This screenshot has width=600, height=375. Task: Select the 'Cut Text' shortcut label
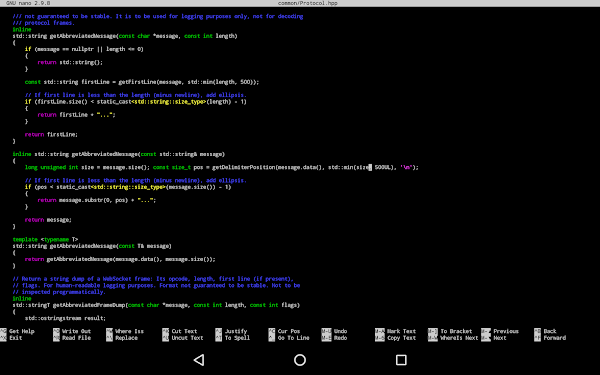pos(184,331)
